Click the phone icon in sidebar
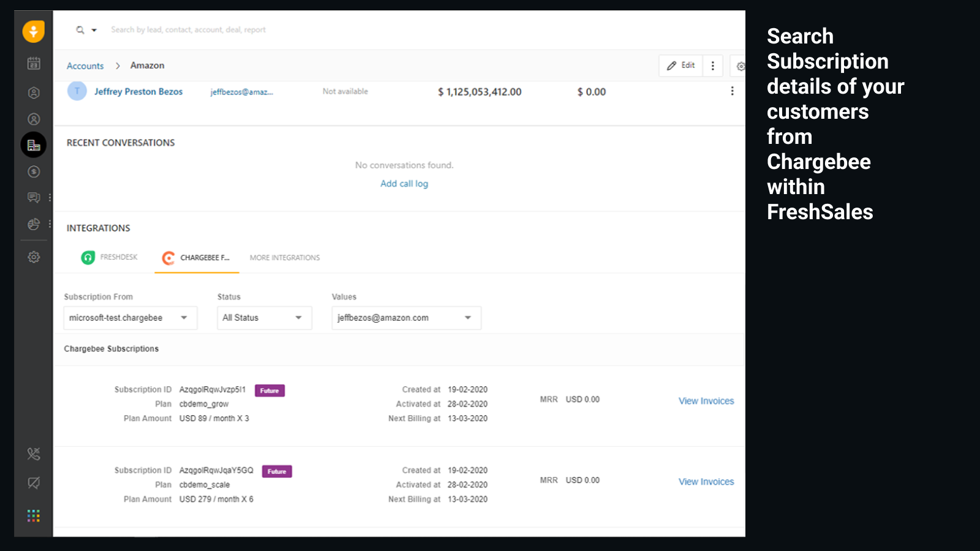Image resolution: width=980 pixels, height=551 pixels. (34, 454)
